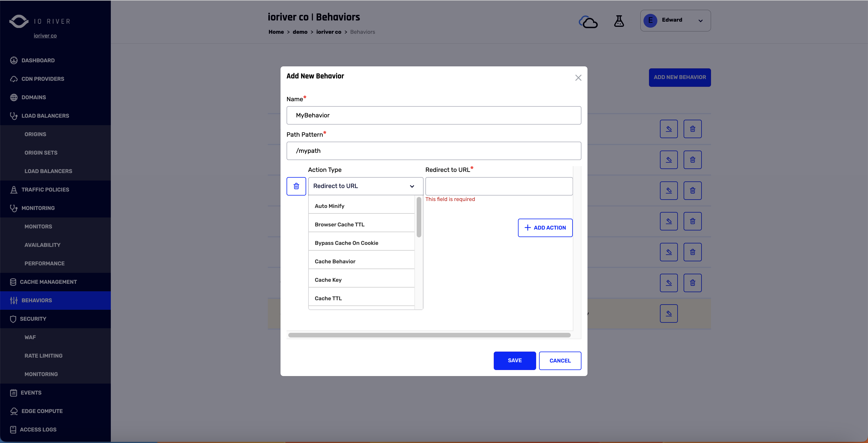
Task: Click the SAVE button to confirm
Action: tap(514, 360)
